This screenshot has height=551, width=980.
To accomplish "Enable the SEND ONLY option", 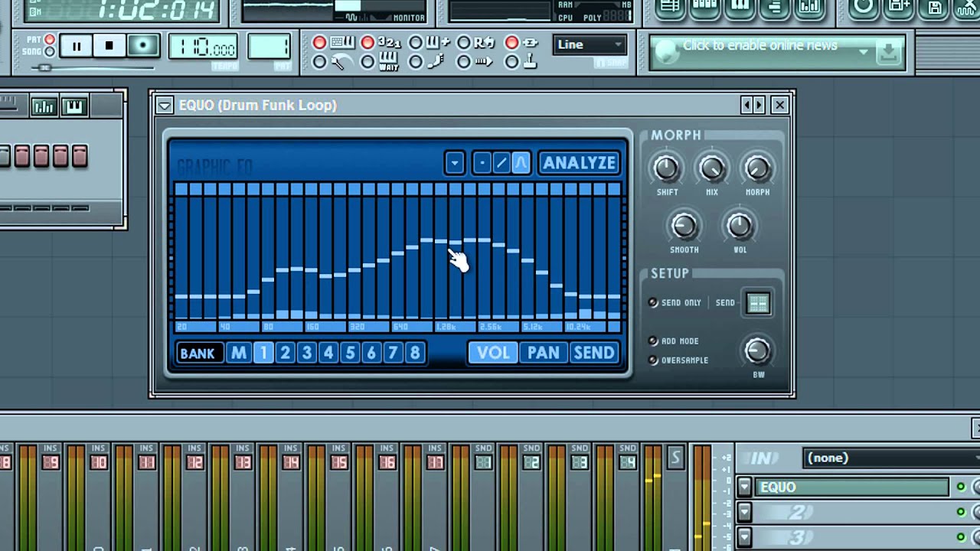I will point(653,303).
